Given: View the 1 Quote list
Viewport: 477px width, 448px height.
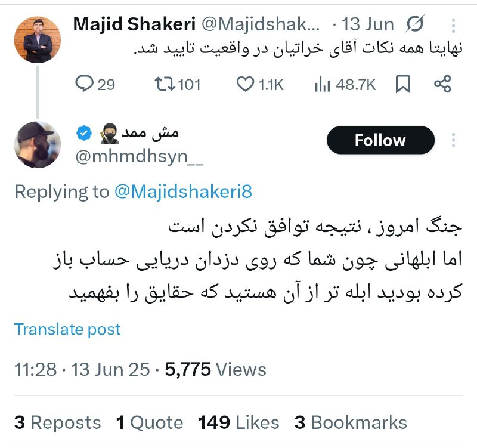Looking at the screenshot, I should (x=150, y=422).
